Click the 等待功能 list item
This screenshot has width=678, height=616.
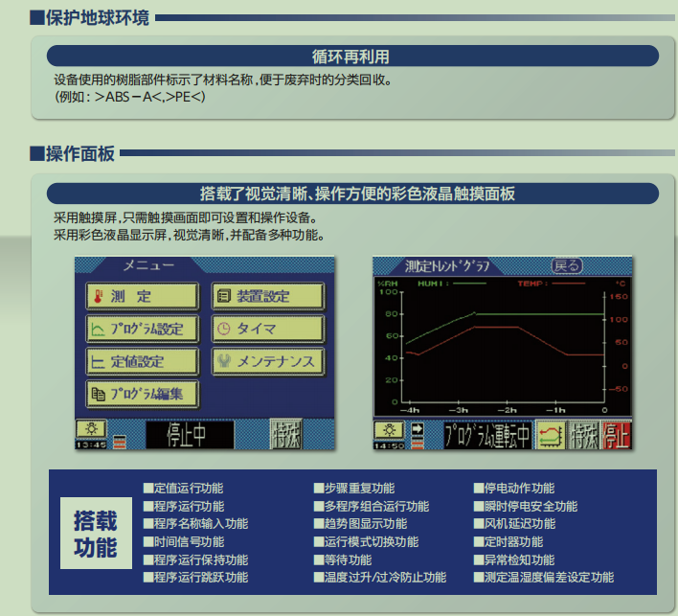(x=343, y=559)
